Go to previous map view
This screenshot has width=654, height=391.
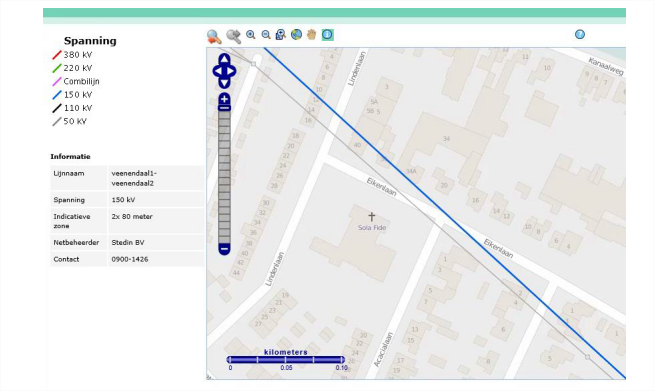coord(214,37)
